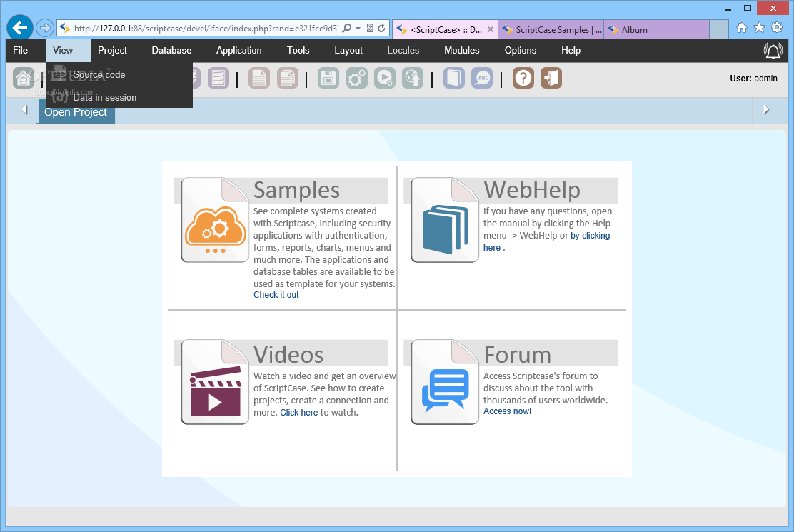Click the 'Click here' video link

click(298, 413)
